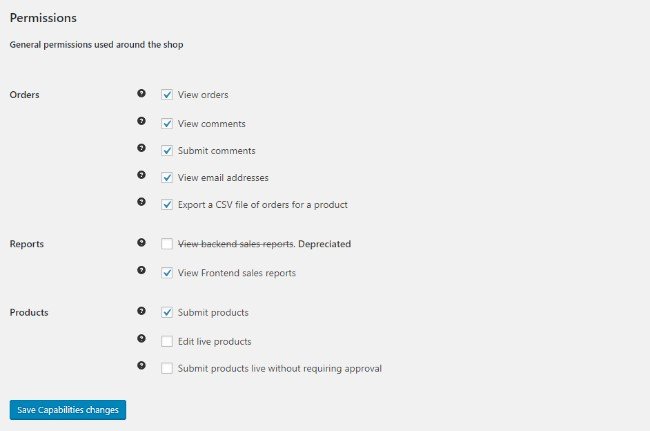Click help icon beside Export CSV option
650x431 pixels.
[x=141, y=202]
